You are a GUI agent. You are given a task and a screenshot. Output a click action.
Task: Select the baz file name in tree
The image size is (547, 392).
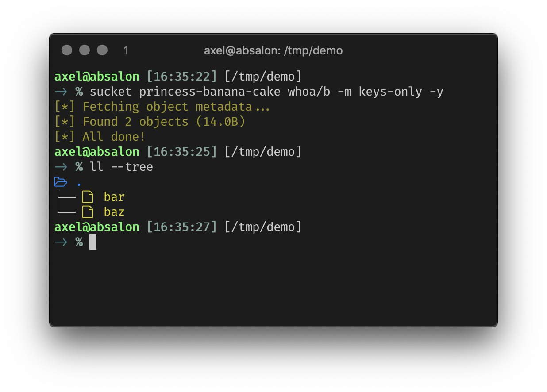pyautogui.click(x=114, y=212)
